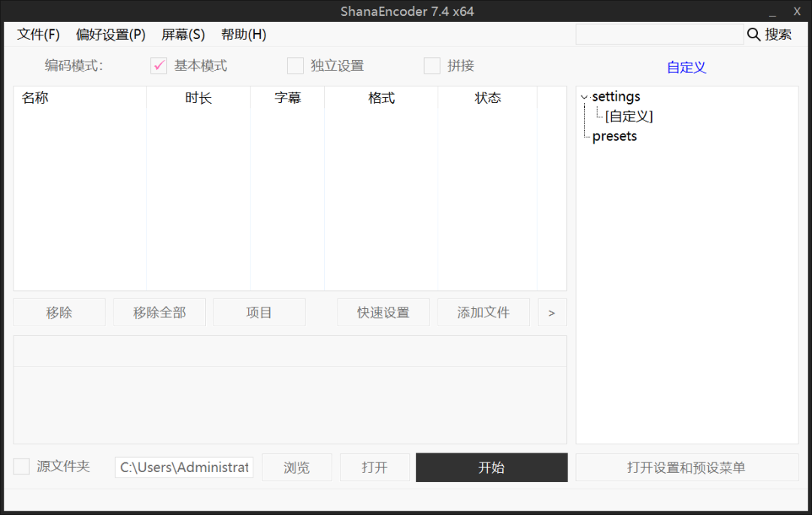Select the [自定义] preset under settings
The height and width of the screenshot is (515, 812).
pos(627,116)
